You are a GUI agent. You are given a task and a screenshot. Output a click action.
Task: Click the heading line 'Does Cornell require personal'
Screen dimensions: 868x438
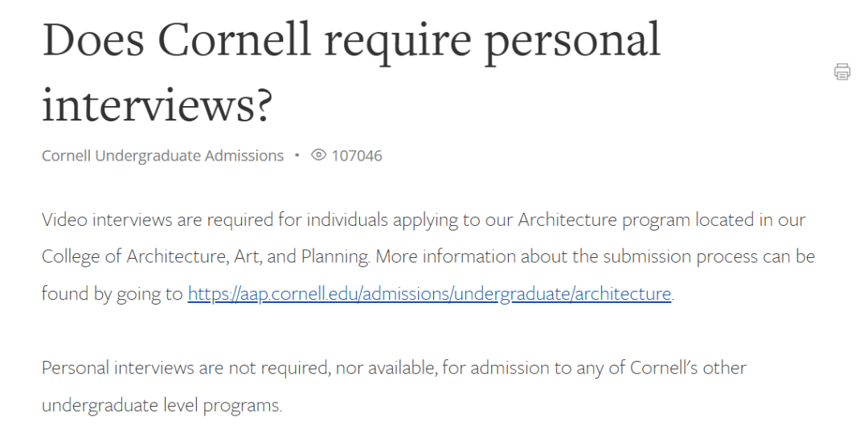click(x=351, y=39)
